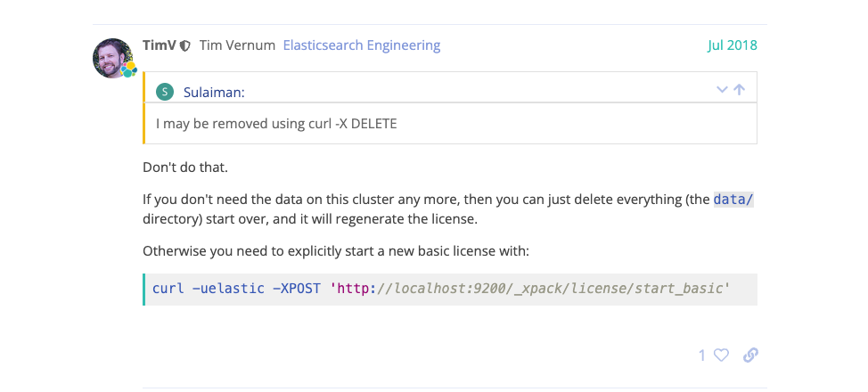The width and height of the screenshot is (868, 392).
Task: Click the highlighted data/ inline code
Action: click(x=733, y=200)
